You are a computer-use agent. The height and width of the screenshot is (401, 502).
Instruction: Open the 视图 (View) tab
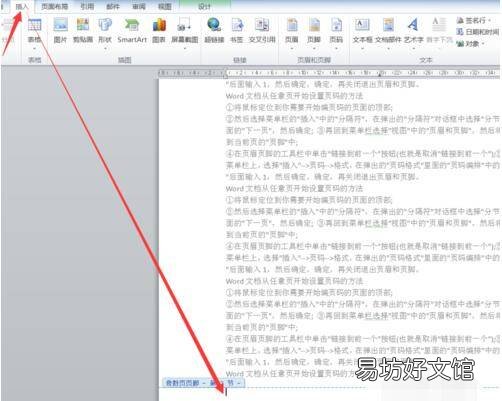pos(165,6)
